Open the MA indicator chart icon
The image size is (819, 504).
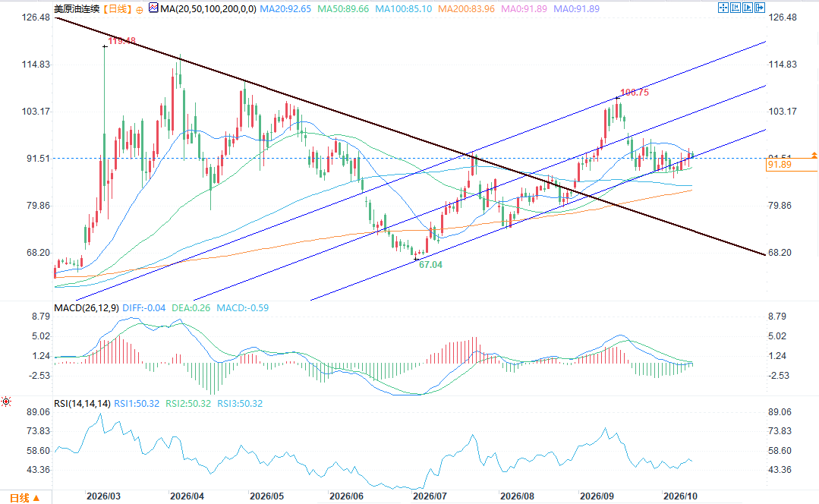[x=153, y=8]
